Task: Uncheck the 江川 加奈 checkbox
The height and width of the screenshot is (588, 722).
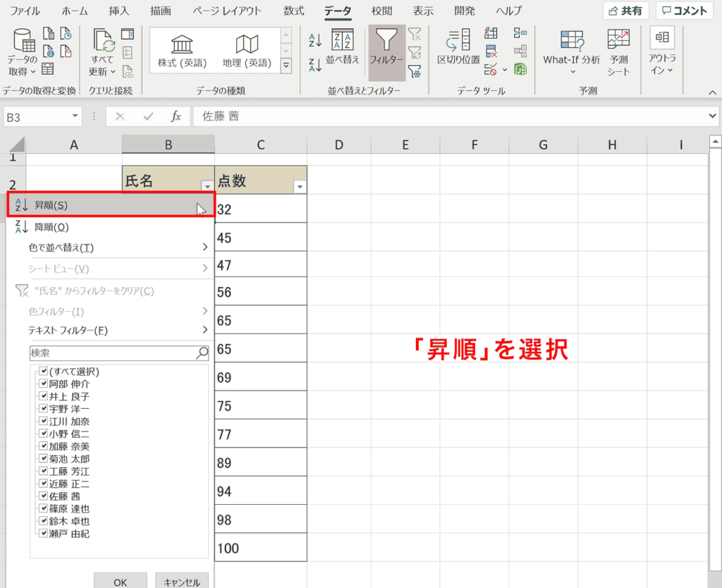Action: tap(43, 421)
